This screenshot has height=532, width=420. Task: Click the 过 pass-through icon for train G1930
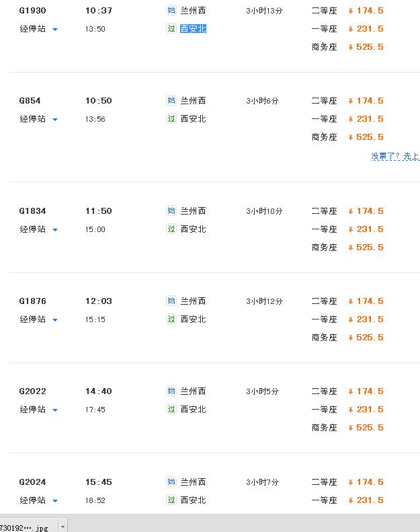tap(171, 28)
